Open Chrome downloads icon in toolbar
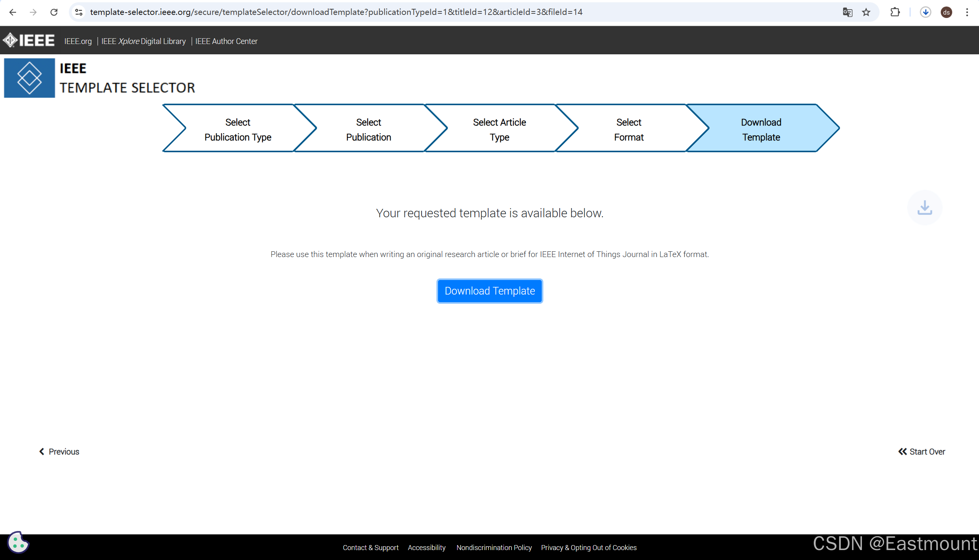Screen dimensions: 979x560 pyautogui.click(x=925, y=12)
